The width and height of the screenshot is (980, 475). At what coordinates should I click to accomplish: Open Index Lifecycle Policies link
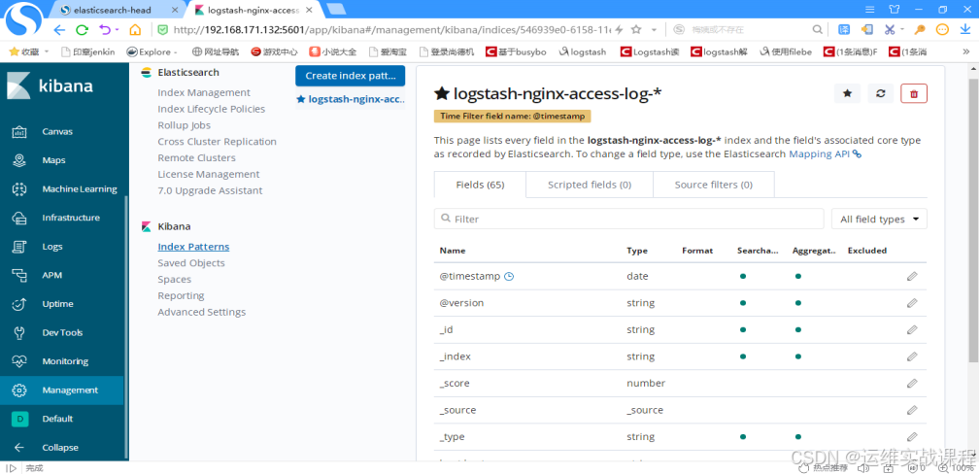(212, 109)
